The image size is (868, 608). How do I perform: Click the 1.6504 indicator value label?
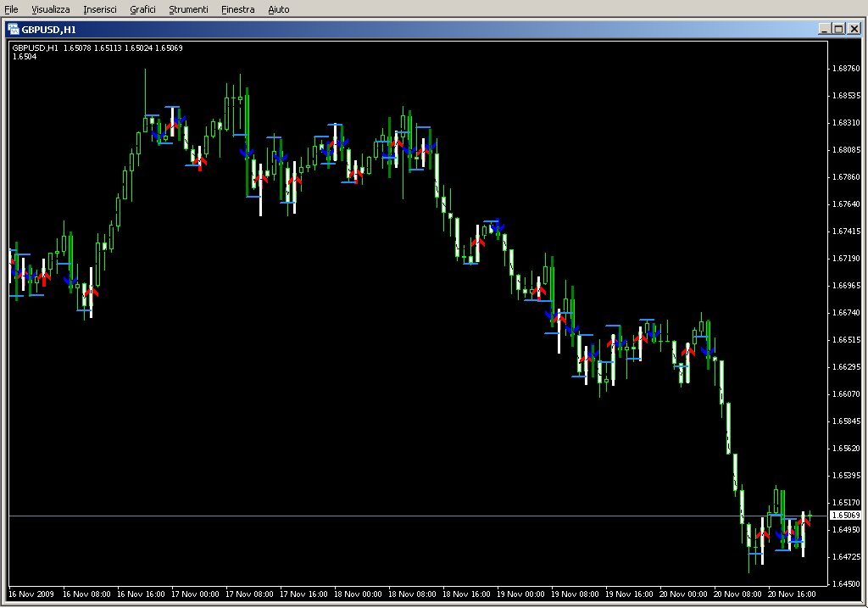click(x=25, y=57)
